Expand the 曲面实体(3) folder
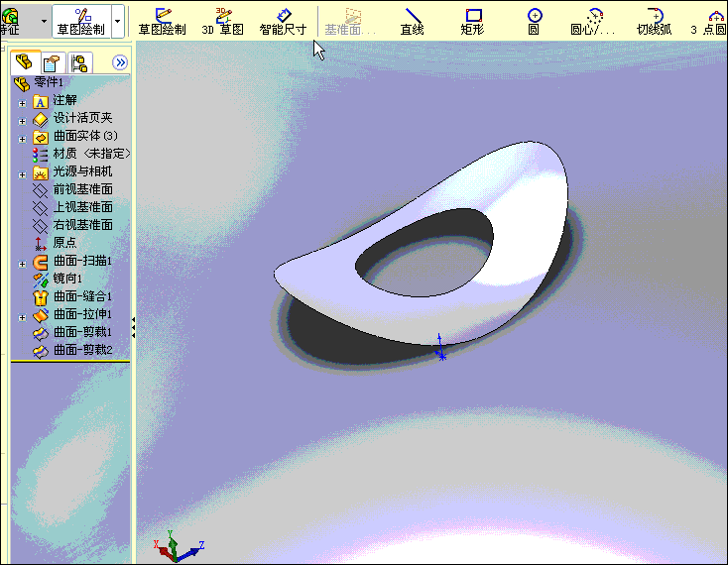 click(22, 139)
